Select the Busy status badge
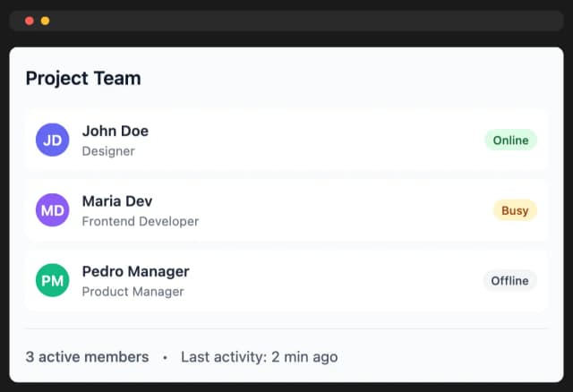 tap(514, 210)
